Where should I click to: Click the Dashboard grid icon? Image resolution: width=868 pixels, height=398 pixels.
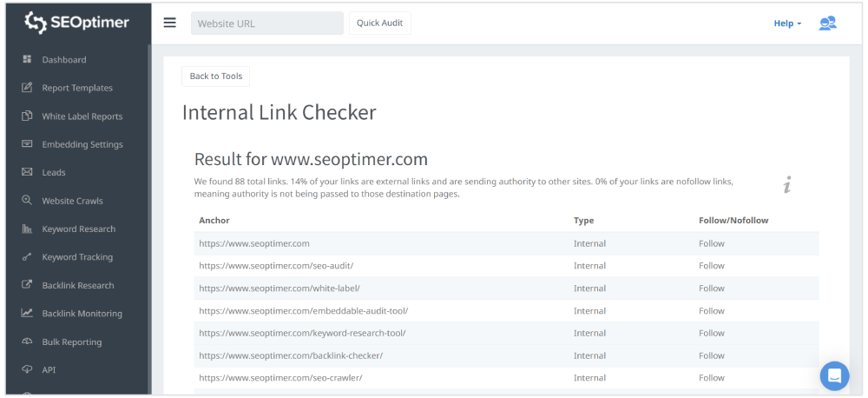pyautogui.click(x=27, y=60)
